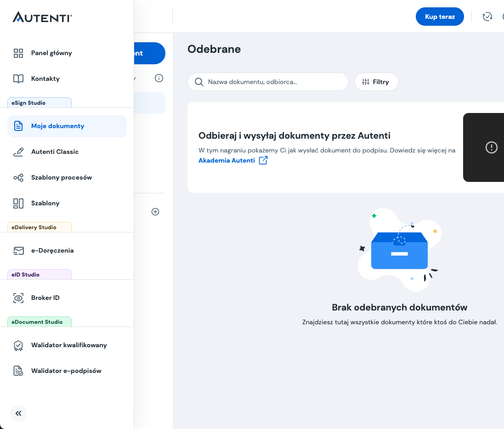Click the Broker ID eye icon
The width and height of the screenshot is (504, 429).
(x=18, y=298)
